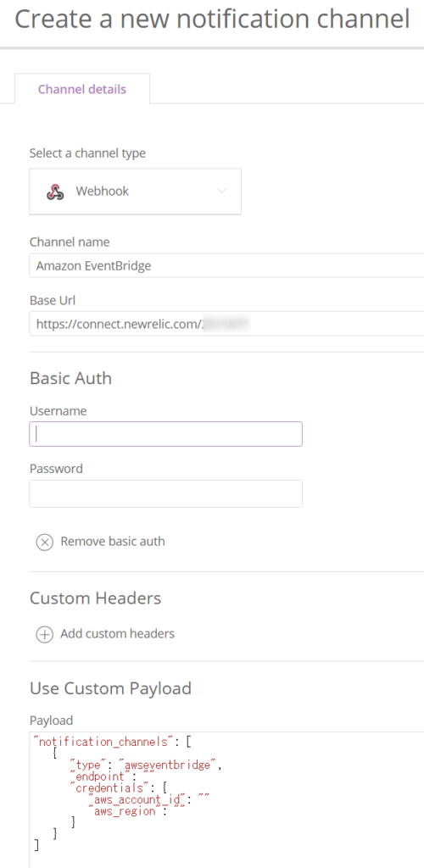Click the "endpoint" line in payload
Screen dimensions: 424x868
coord(113,776)
